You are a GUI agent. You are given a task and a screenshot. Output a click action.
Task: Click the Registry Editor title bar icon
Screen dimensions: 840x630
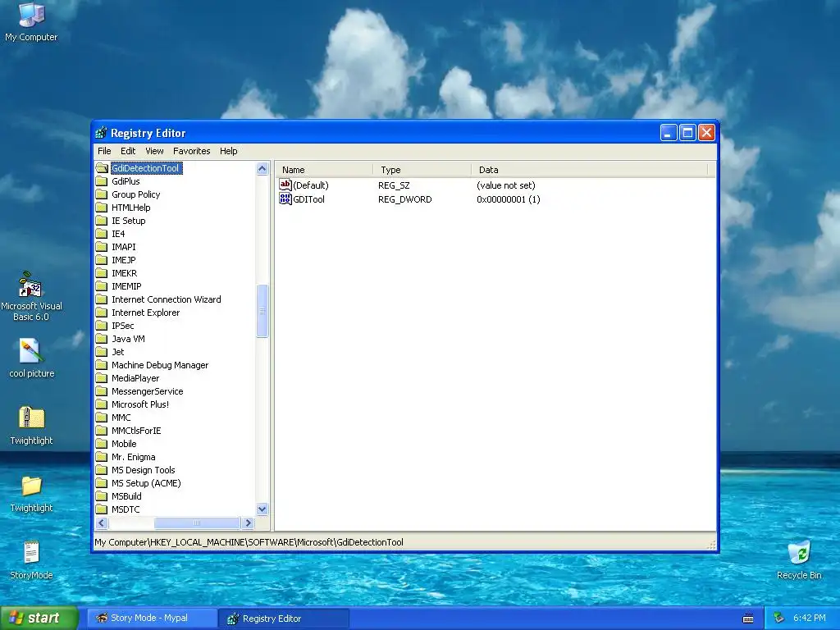[101, 133]
